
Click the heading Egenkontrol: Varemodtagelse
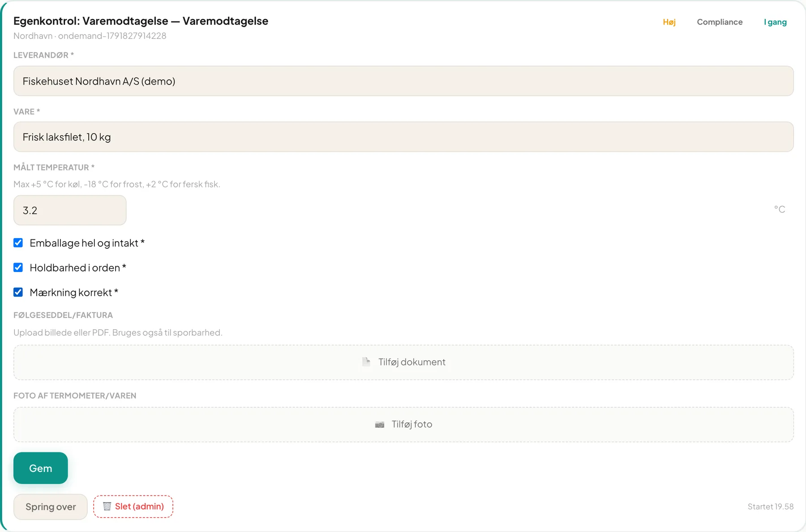point(141,21)
